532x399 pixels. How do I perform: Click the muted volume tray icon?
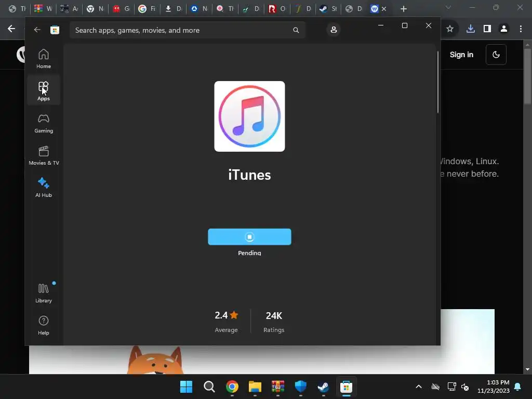(x=465, y=387)
